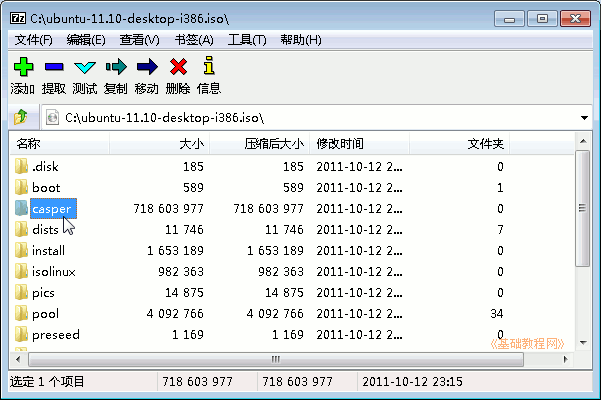Click the vertical scrollbar up arrow
The image size is (601, 400).
click(x=583, y=141)
